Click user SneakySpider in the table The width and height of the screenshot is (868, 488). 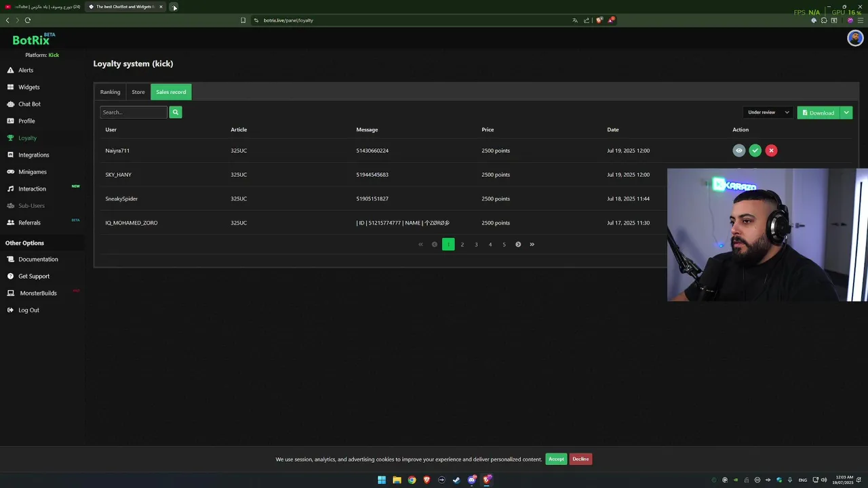pos(121,199)
